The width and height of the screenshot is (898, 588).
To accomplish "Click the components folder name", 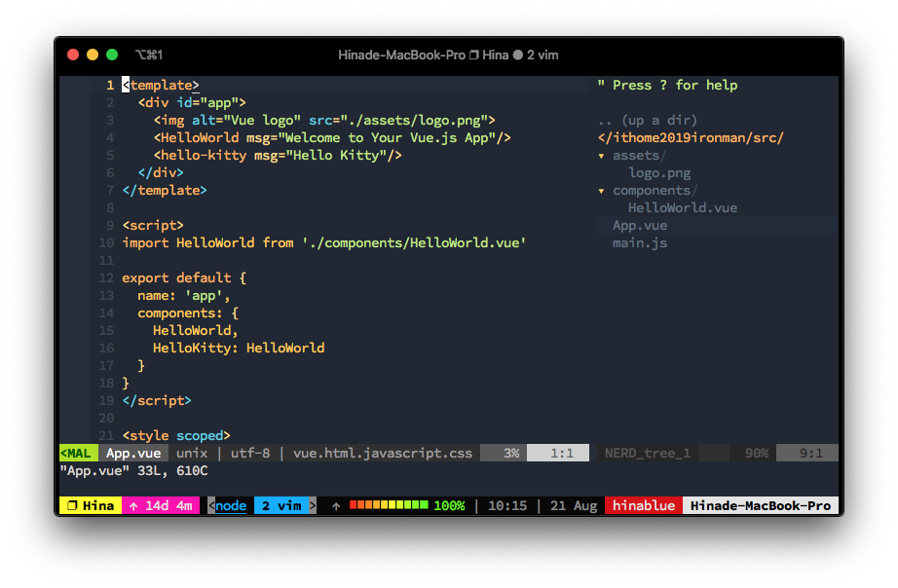I will pyautogui.click(x=652, y=191).
